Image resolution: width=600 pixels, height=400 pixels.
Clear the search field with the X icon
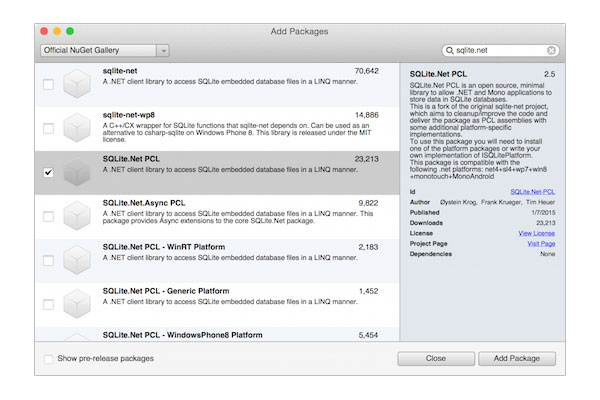(x=551, y=51)
